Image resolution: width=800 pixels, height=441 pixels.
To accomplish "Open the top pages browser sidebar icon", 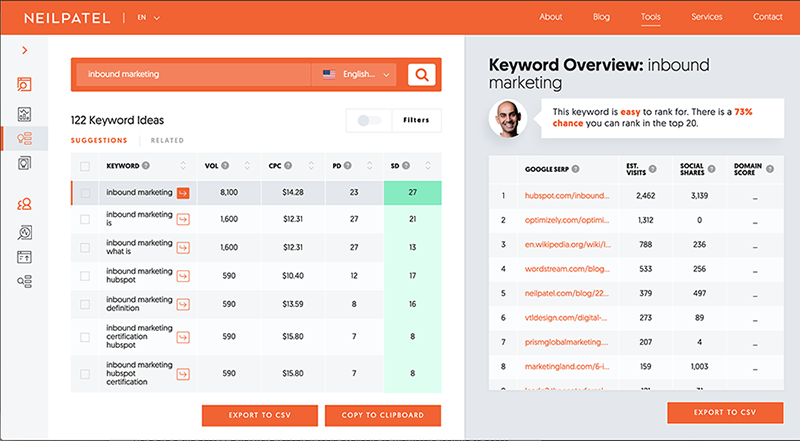I will click(x=24, y=257).
